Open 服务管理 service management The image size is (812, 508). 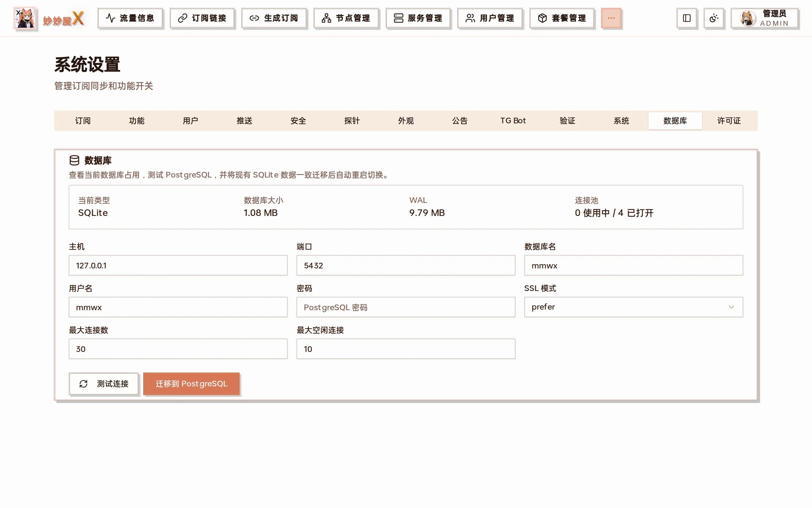pyautogui.click(x=418, y=18)
